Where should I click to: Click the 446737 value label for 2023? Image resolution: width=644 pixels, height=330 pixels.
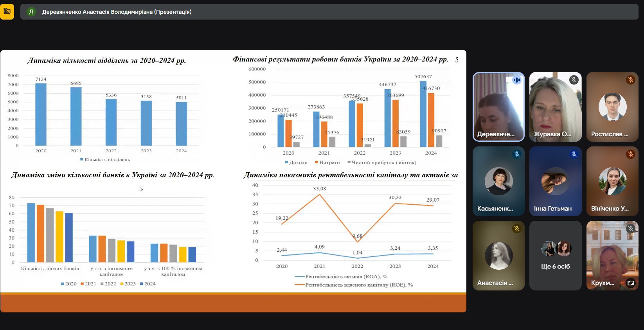tap(387, 85)
